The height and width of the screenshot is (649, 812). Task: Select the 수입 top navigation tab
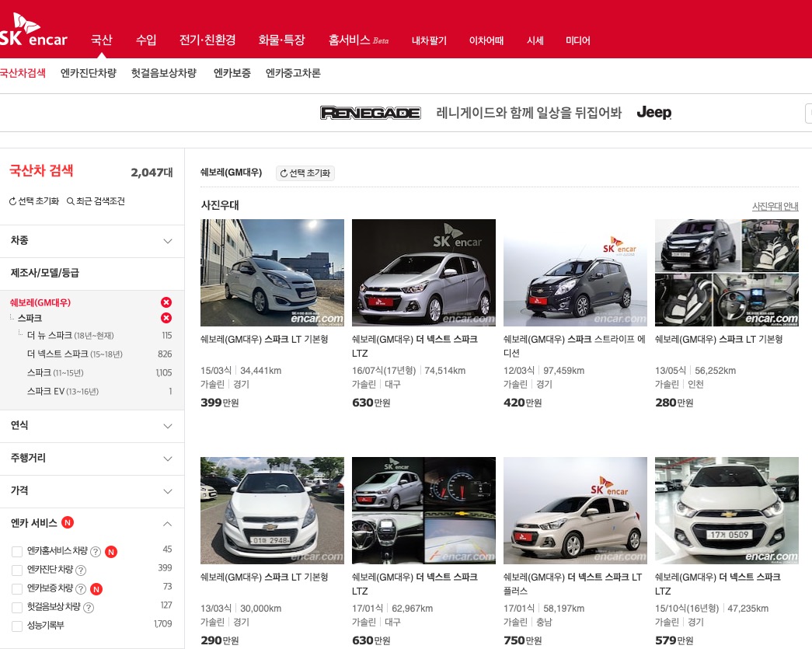pos(146,40)
